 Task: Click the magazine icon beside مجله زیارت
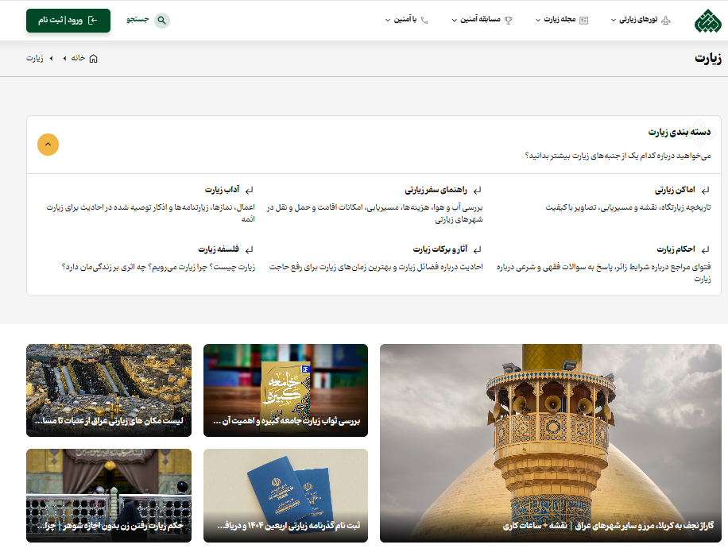(x=584, y=21)
